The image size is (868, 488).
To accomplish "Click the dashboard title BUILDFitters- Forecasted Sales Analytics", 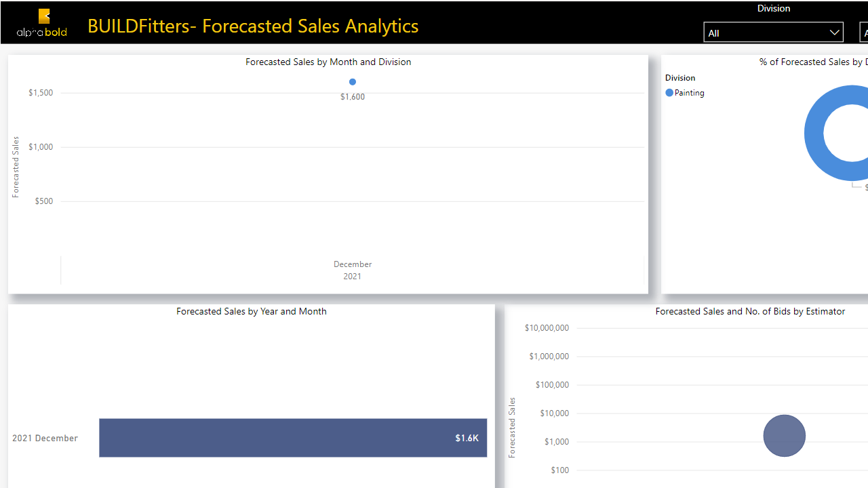I will 253,26.
